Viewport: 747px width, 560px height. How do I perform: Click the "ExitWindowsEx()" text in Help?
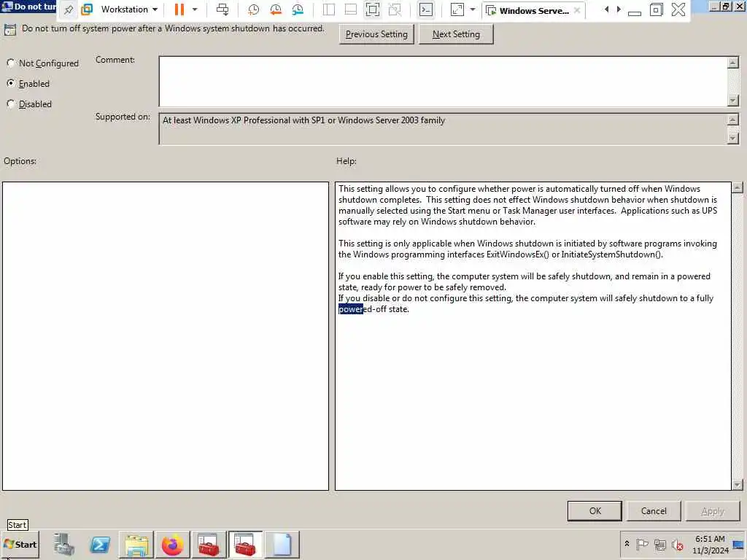pyautogui.click(x=517, y=254)
